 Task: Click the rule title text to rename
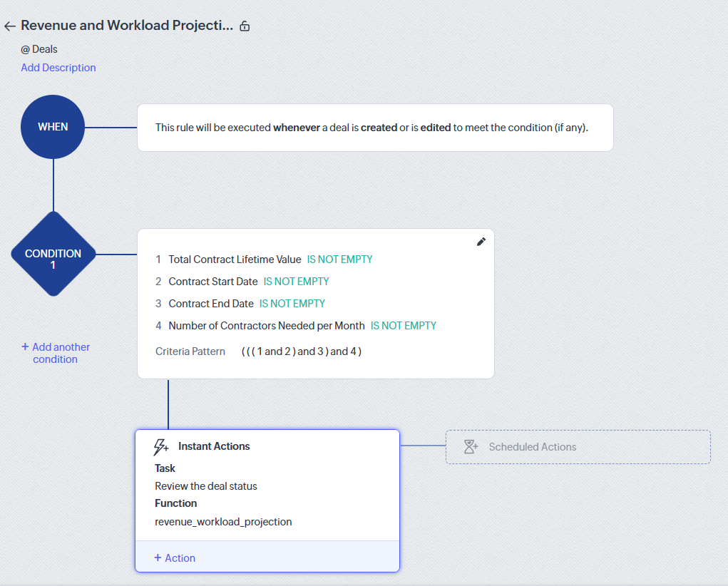point(127,26)
